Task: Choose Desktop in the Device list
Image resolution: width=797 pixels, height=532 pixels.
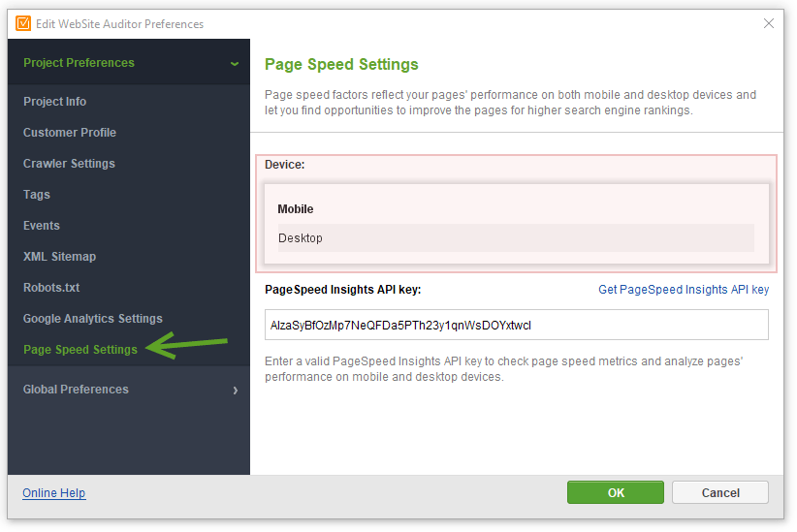Action: pyautogui.click(x=516, y=237)
